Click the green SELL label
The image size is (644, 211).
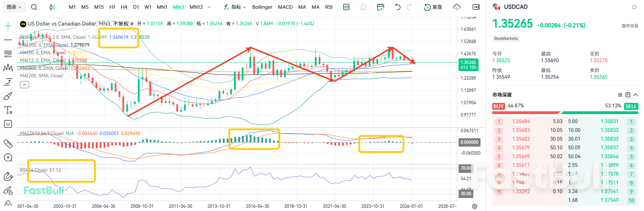pyautogui.click(x=631, y=106)
